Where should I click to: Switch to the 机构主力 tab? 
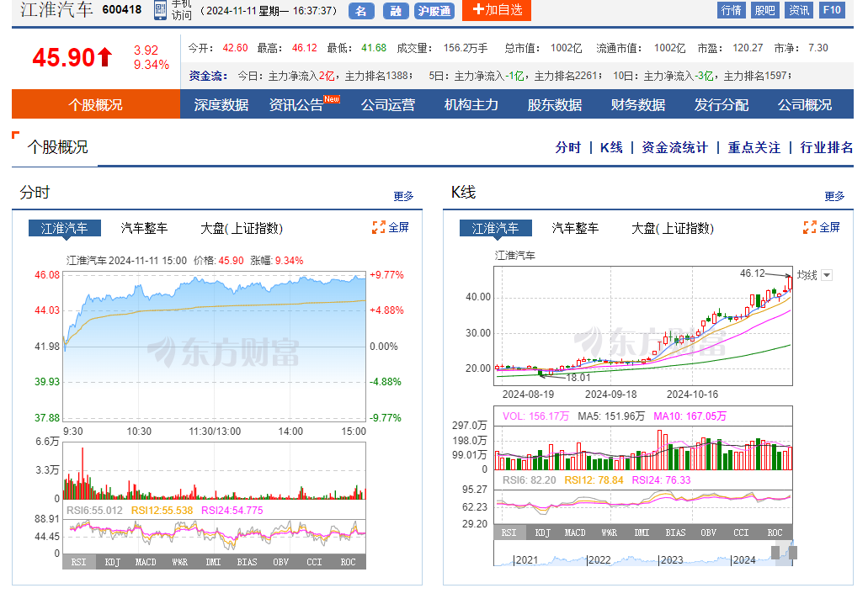471,104
